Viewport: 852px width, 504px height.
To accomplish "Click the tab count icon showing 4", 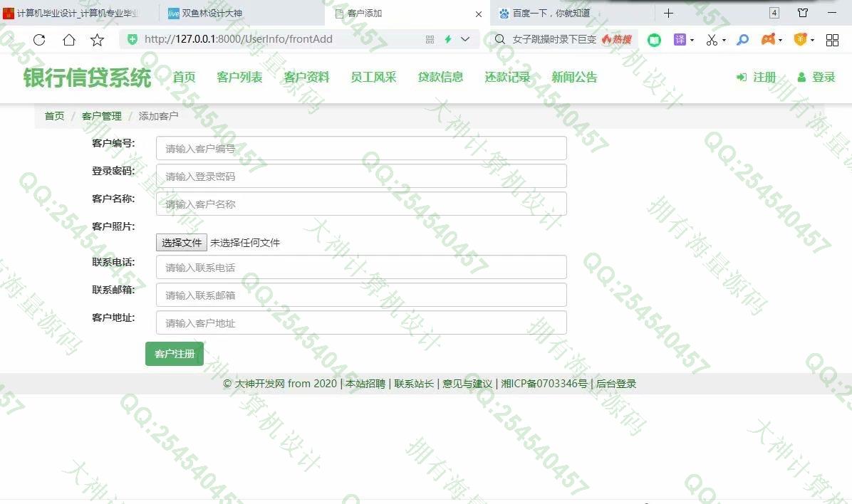I will pos(774,13).
